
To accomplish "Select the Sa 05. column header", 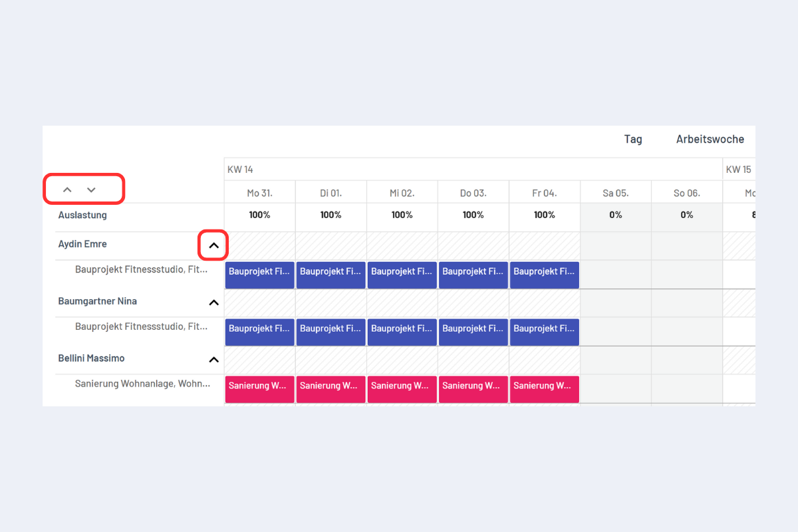I will click(x=615, y=194).
